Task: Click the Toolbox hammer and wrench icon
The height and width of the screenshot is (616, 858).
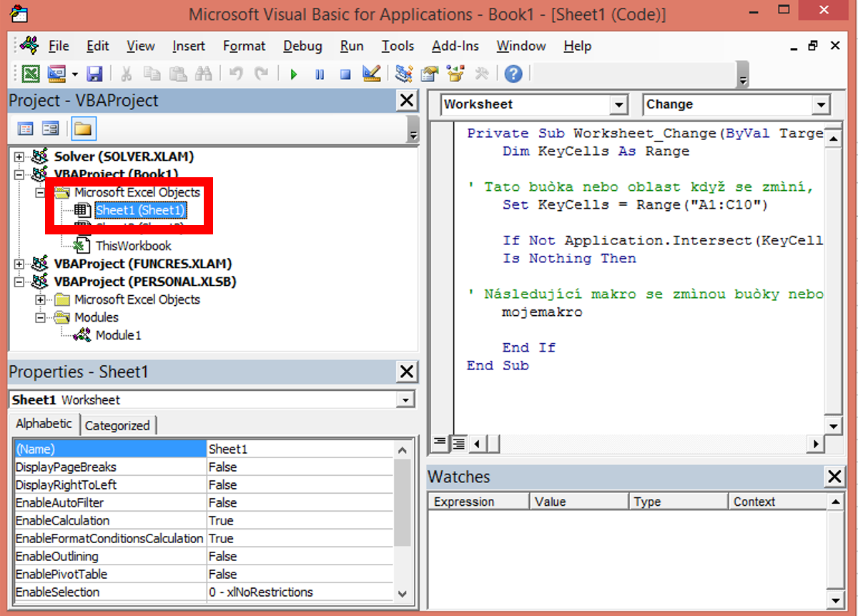Action: point(481,74)
